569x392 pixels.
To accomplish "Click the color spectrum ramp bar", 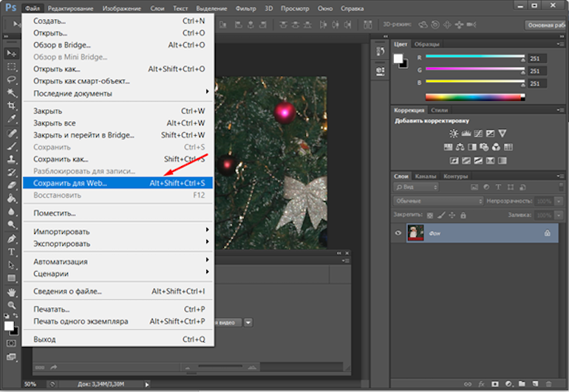I will tap(475, 97).
